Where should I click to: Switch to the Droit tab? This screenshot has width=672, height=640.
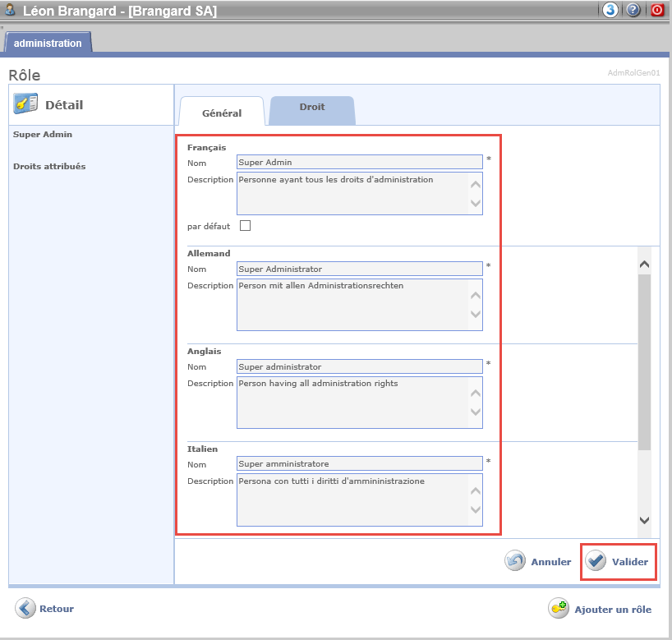[312, 108]
